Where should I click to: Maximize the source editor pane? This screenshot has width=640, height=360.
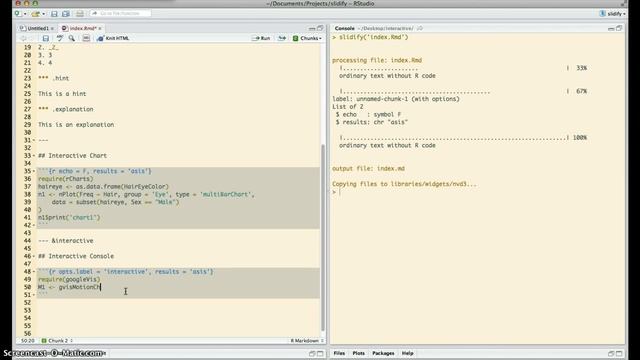[320, 28]
